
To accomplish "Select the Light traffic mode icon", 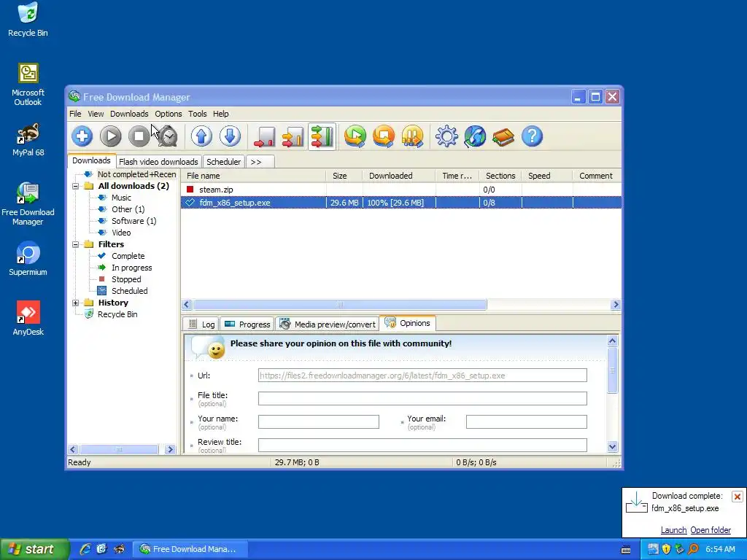I will point(264,136).
